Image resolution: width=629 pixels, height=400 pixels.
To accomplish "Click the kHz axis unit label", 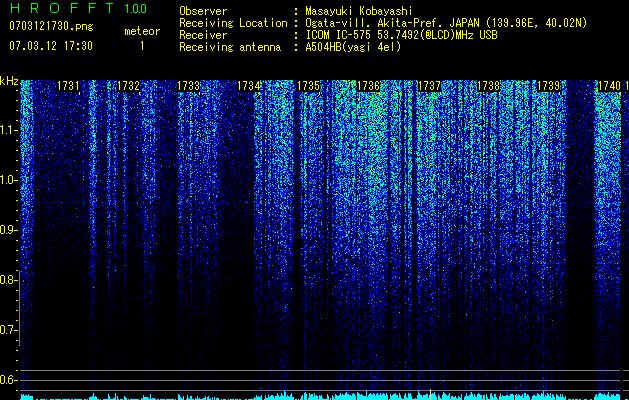I will click(9, 81).
